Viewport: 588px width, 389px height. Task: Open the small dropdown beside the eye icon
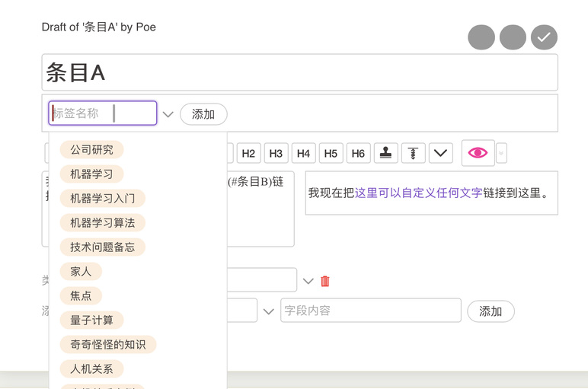coord(501,153)
